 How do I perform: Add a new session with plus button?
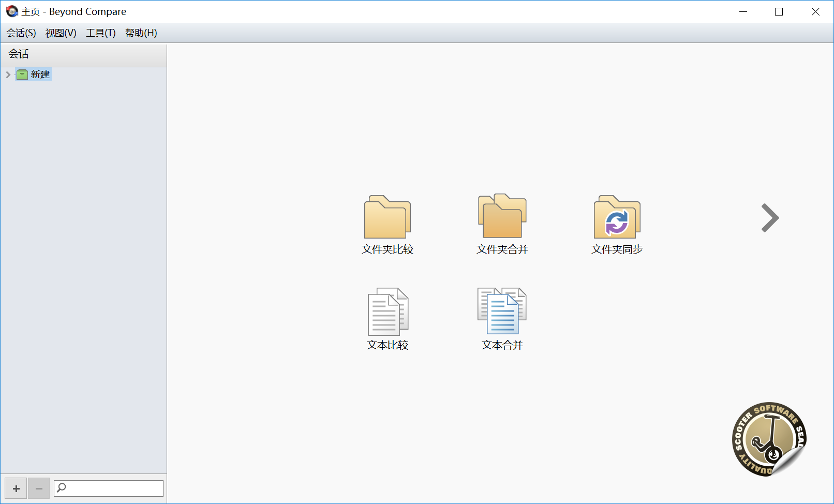point(16,488)
